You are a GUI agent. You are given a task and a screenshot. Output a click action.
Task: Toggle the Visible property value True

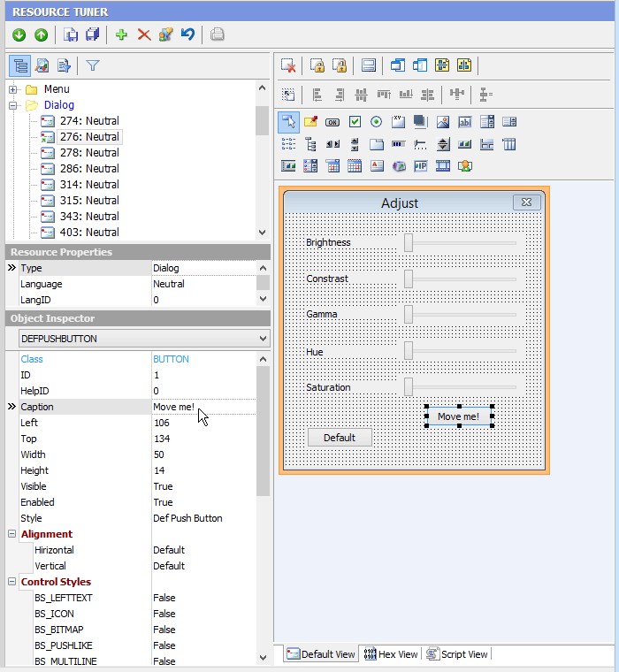(x=163, y=486)
